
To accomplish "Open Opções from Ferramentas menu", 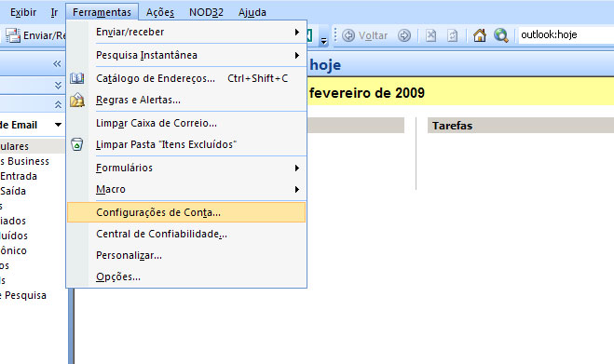I will [x=186, y=276].
